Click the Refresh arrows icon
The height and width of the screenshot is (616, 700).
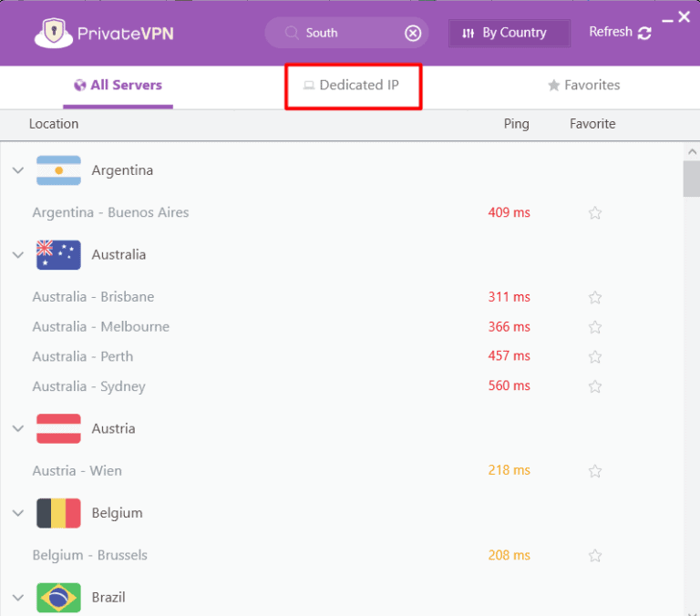click(x=644, y=33)
